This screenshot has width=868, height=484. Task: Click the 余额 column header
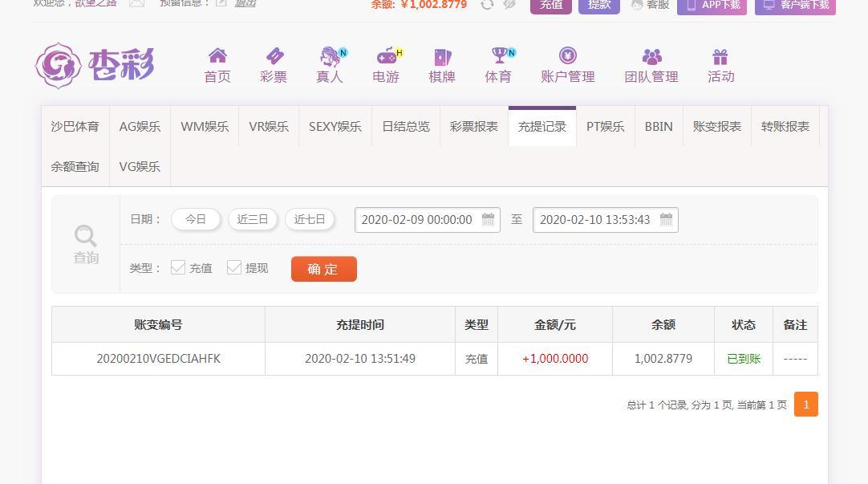point(663,324)
